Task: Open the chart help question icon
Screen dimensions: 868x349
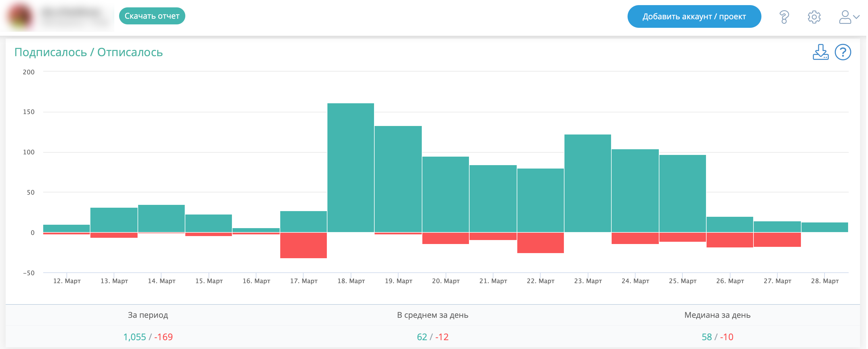Action: (x=842, y=52)
